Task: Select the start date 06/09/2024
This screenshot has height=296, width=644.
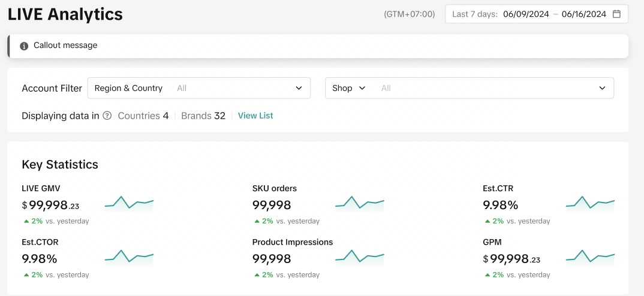Action: pyautogui.click(x=526, y=14)
